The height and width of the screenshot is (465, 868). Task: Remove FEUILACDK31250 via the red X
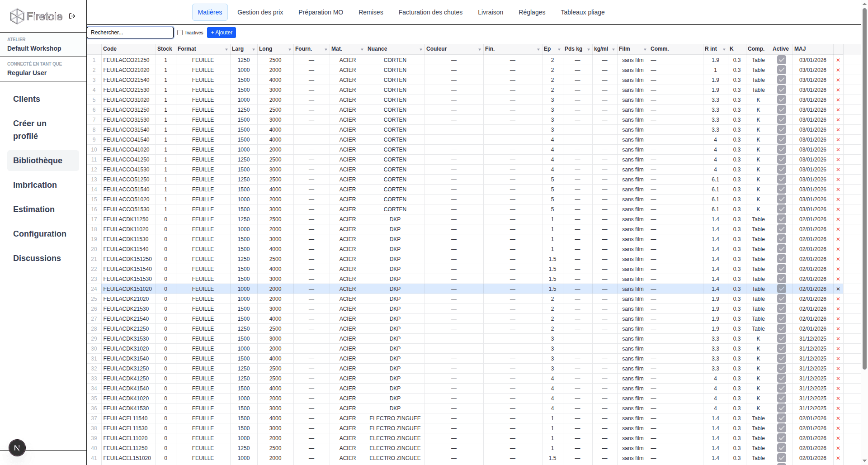tap(838, 369)
